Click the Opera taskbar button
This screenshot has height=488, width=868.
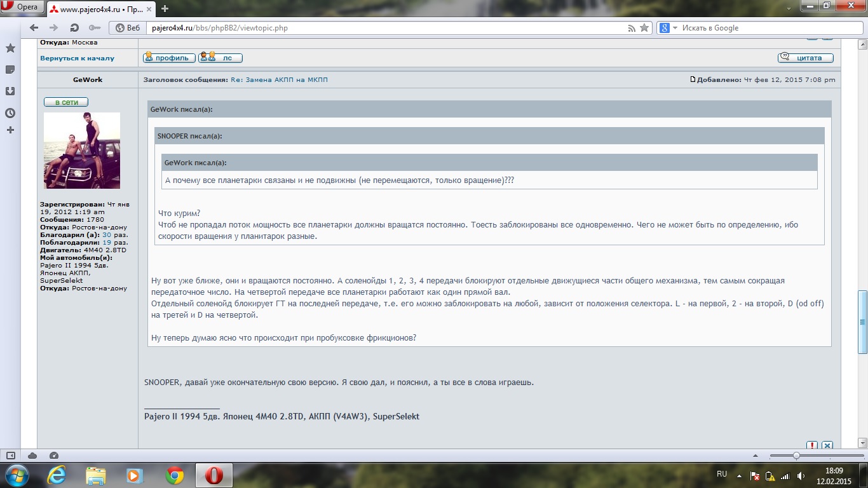coord(214,475)
